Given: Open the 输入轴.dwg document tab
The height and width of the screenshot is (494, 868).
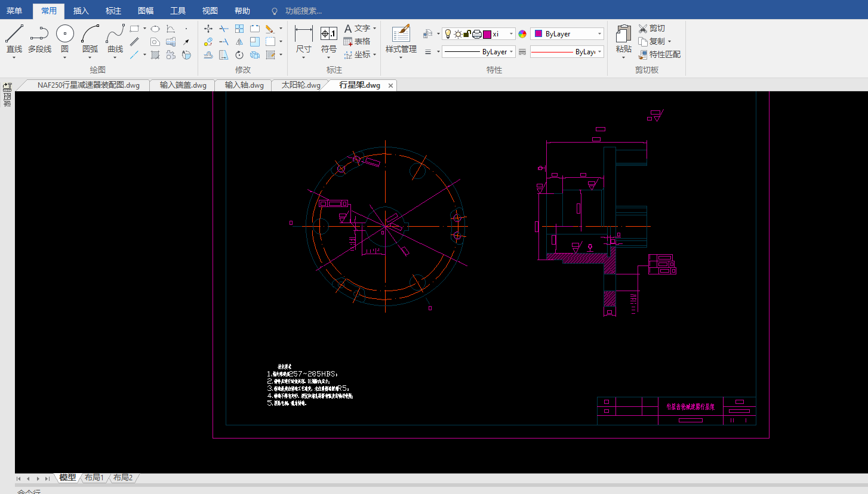Looking at the screenshot, I should pos(244,85).
